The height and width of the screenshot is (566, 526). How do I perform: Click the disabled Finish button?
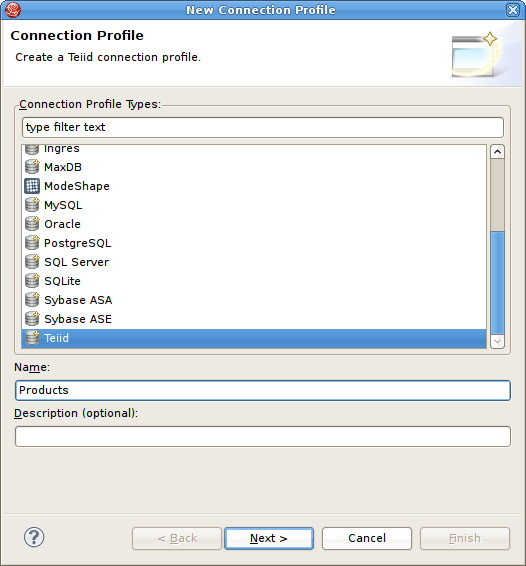465,538
